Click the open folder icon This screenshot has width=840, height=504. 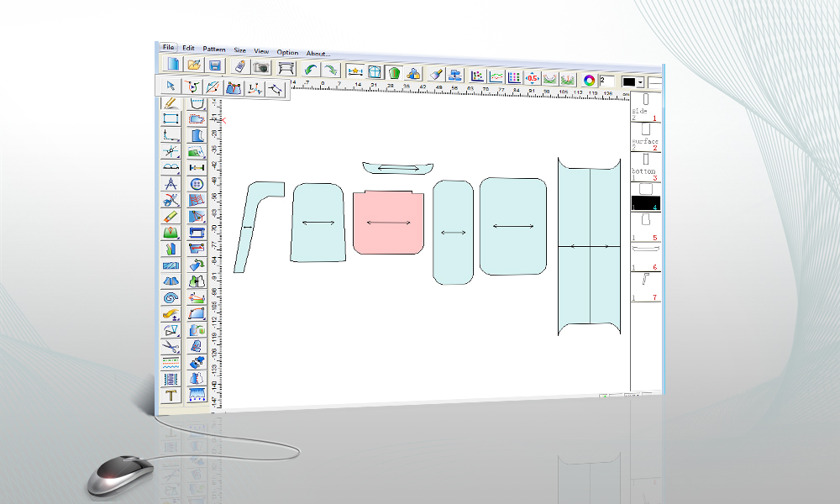194,65
